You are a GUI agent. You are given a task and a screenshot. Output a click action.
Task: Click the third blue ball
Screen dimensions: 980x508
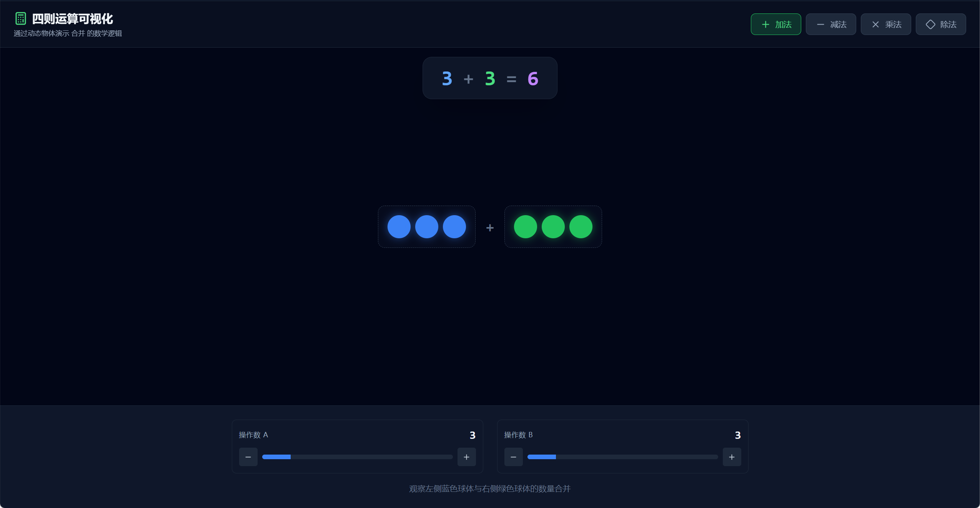(454, 227)
